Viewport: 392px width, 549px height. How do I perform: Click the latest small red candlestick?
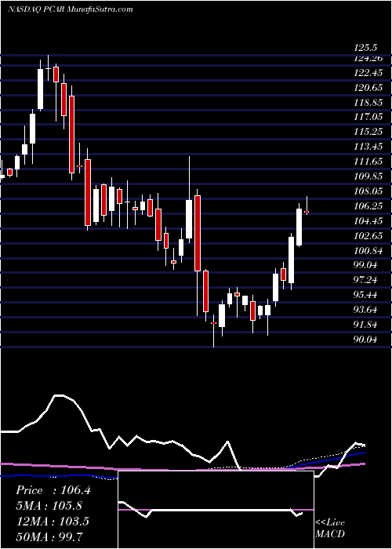(x=307, y=212)
